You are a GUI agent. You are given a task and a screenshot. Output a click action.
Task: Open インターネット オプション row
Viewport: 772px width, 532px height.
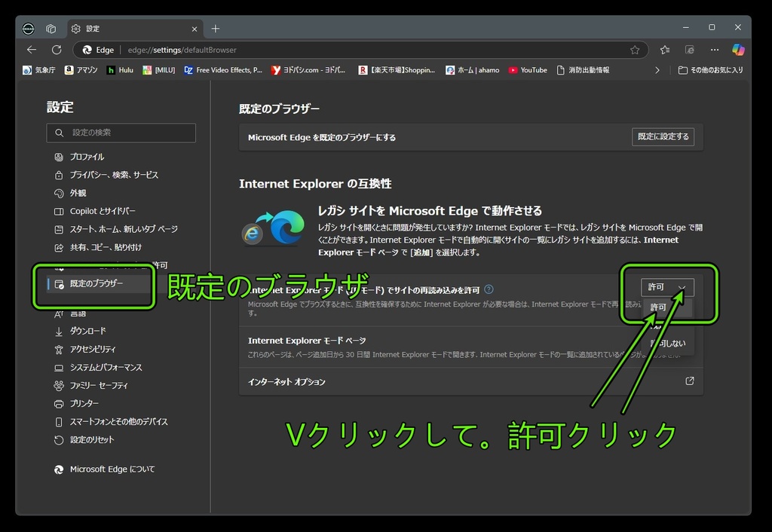[470, 381]
